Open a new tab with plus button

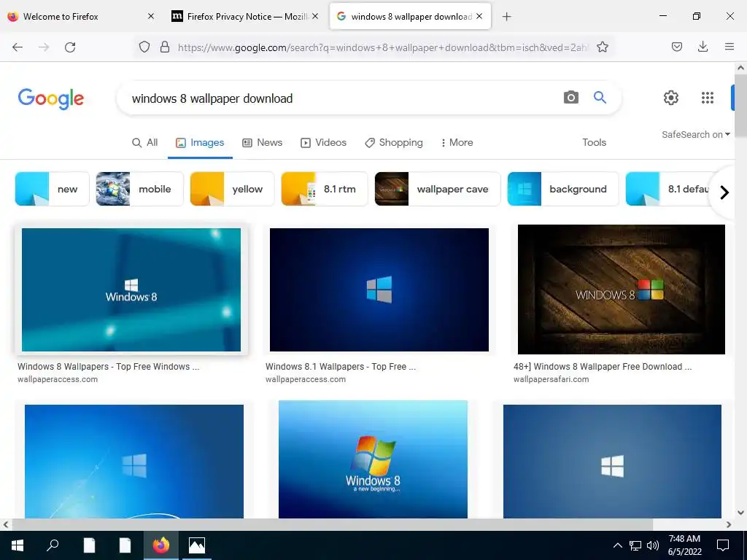pos(506,17)
